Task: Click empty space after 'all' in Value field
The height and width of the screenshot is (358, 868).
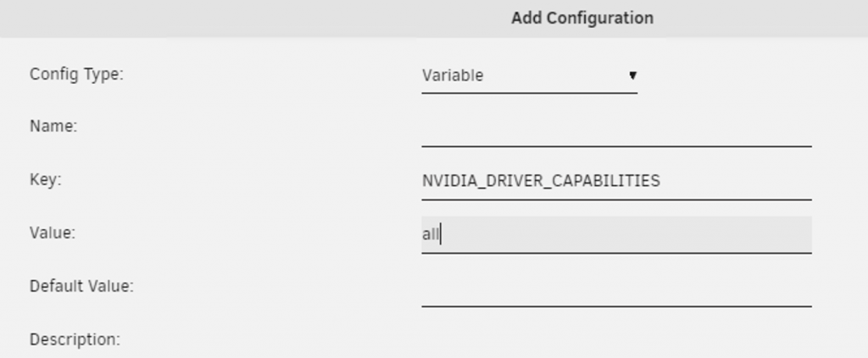Action: coord(627,234)
